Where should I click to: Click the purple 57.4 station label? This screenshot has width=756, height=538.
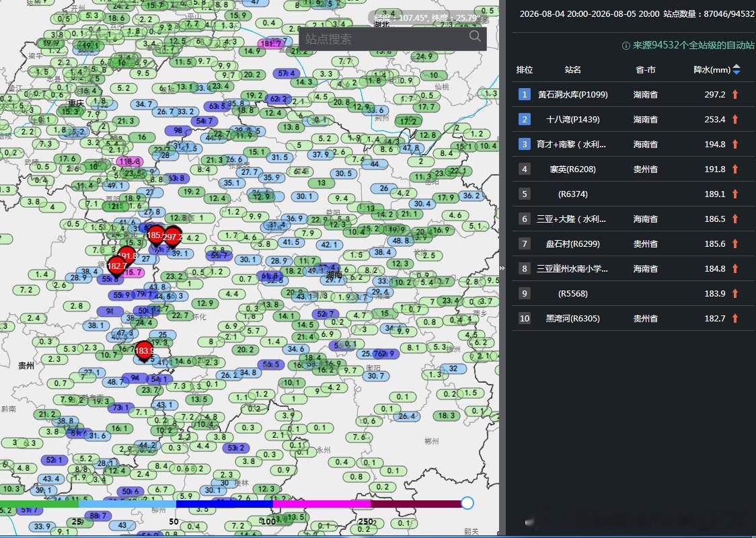[x=287, y=73]
